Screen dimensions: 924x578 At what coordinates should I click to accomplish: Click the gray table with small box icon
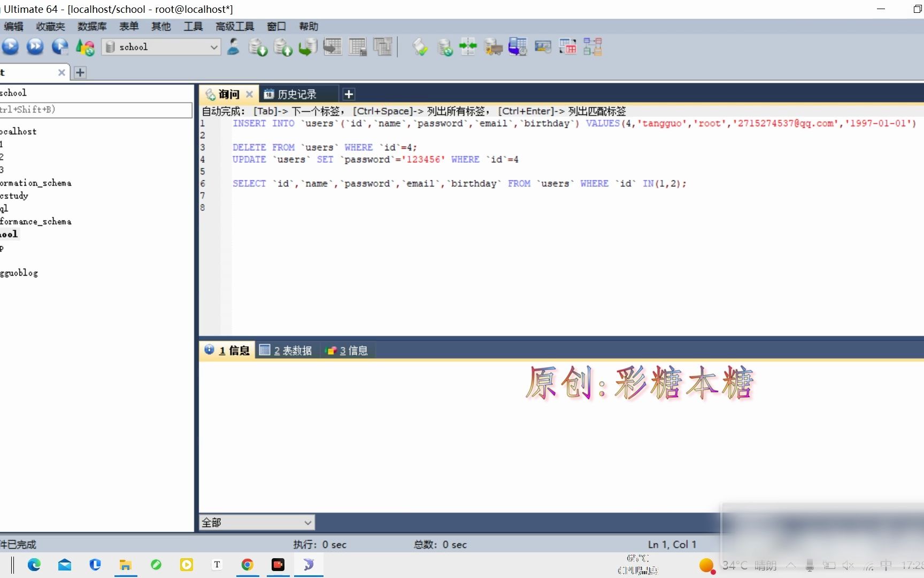pyautogui.click(x=358, y=47)
